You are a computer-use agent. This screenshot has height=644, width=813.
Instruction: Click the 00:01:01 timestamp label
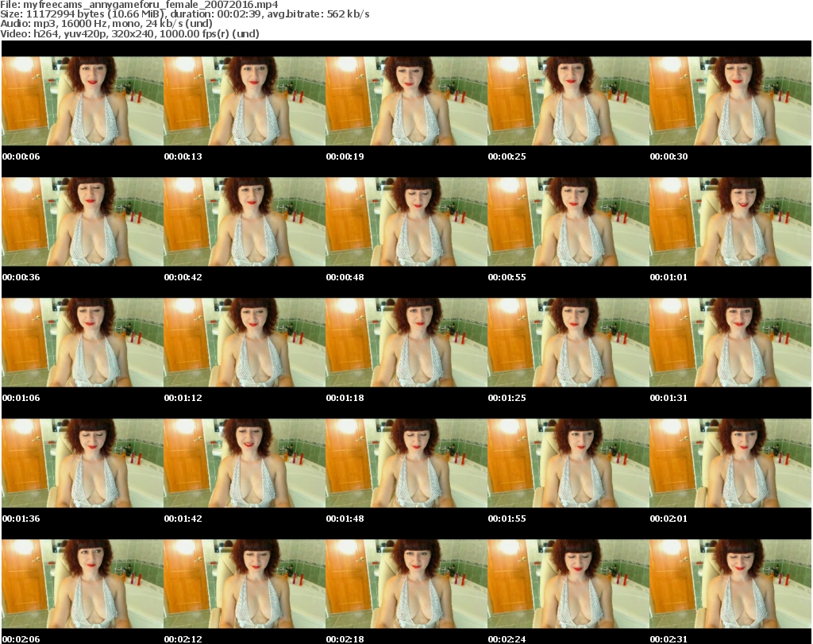(669, 277)
